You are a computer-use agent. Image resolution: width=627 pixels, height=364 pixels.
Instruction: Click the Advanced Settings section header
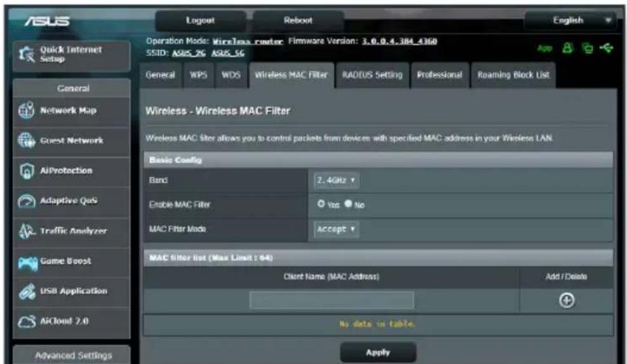click(73, 355)
